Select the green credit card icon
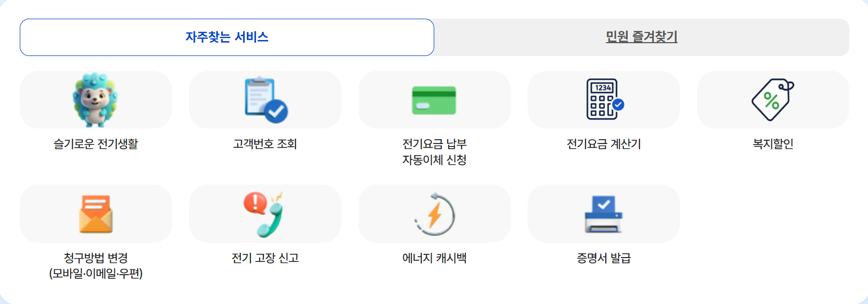This screenshot has width=868, height=304. (434, 100)
